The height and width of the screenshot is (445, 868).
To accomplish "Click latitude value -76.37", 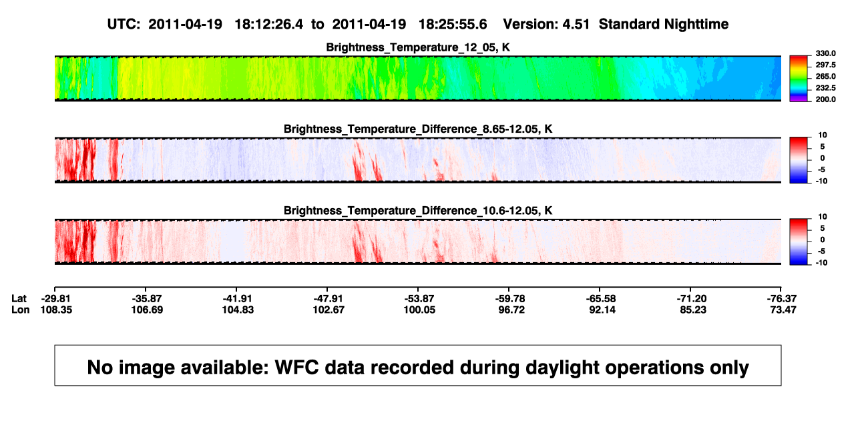I will click(781, 298).
